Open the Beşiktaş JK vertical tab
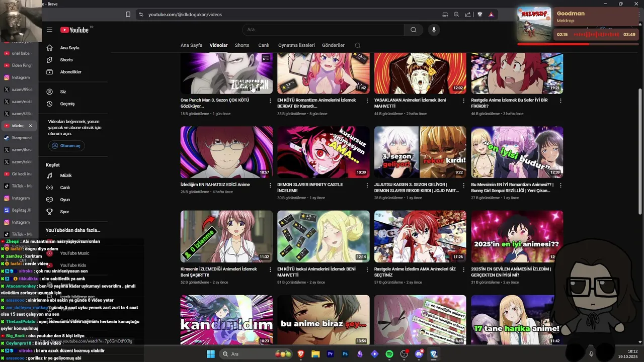The width and height of the screenshot is (644, 362). click(18, 210)
